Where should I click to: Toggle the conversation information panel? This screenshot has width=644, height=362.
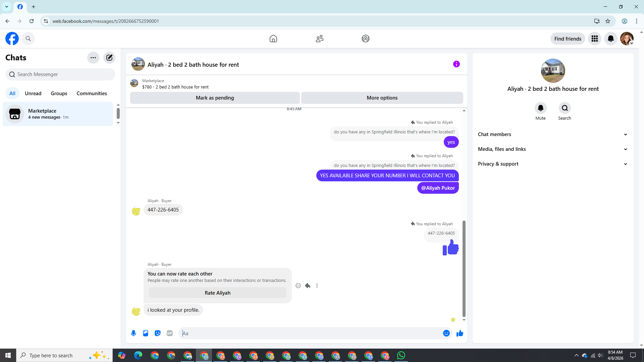(456, 64)
